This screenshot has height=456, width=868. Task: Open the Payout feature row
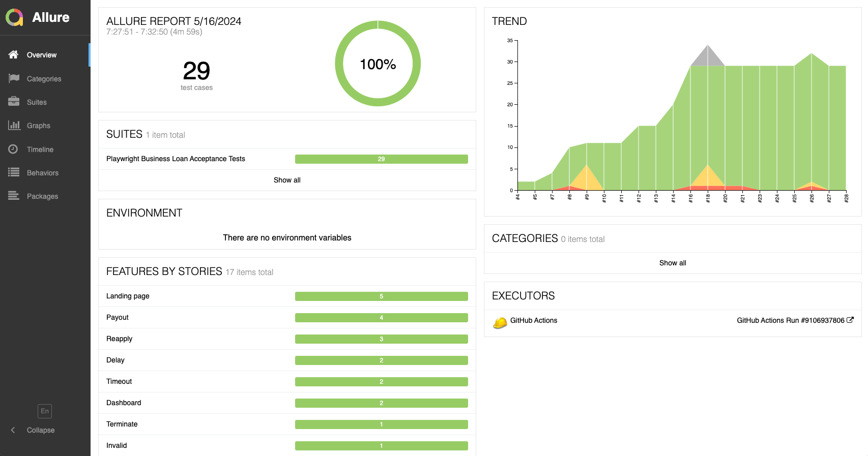[287, 317]
